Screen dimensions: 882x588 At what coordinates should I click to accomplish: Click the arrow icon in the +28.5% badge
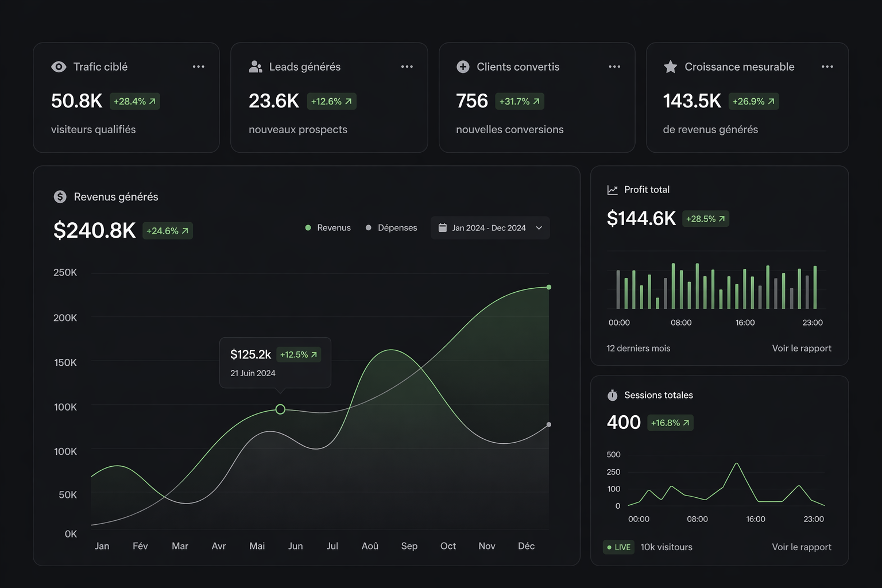(x=722, y=219)
